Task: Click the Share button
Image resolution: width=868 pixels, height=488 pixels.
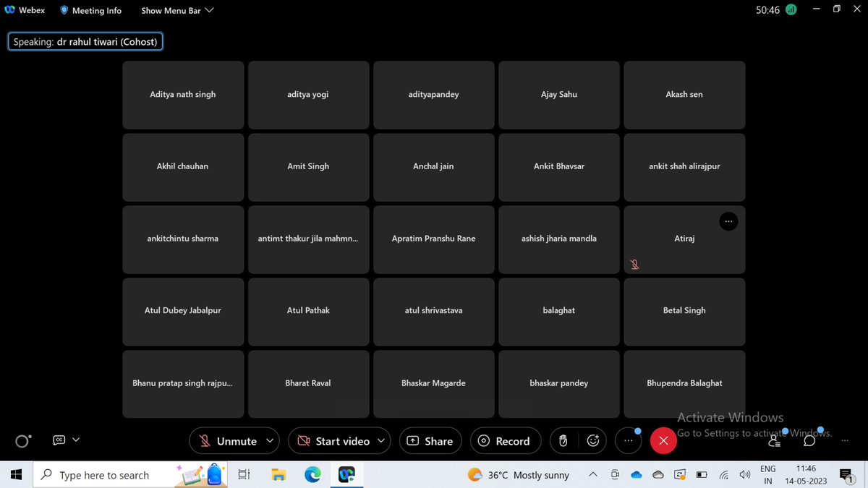Action: (430, 441)
